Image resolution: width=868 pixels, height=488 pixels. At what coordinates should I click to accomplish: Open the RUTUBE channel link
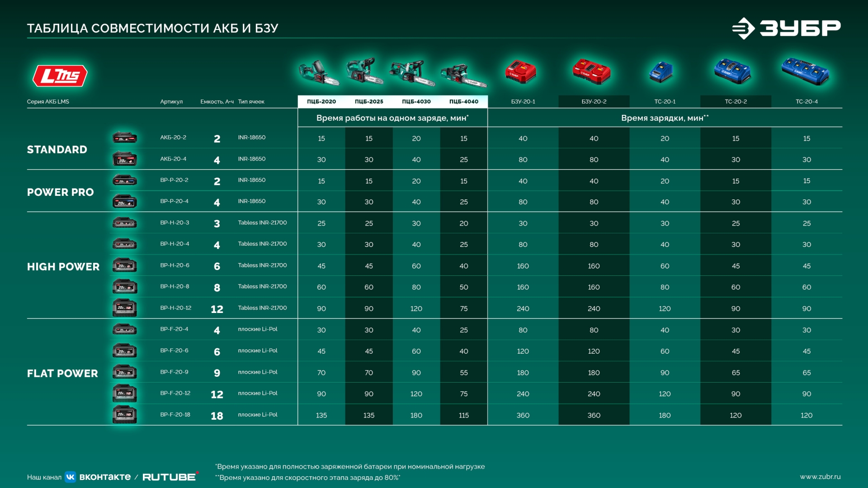point(170,477)
